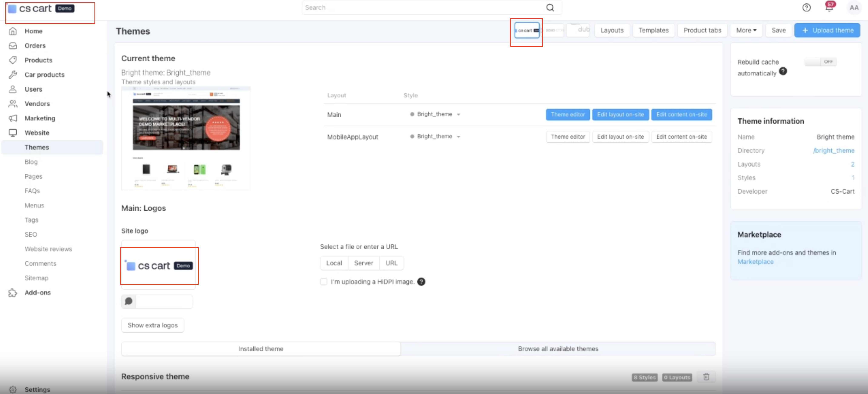Select the cs cart storefront thumbnail in header
This screenshot has width=868, height=394.
pyautogui.click(x=527, y=30)
